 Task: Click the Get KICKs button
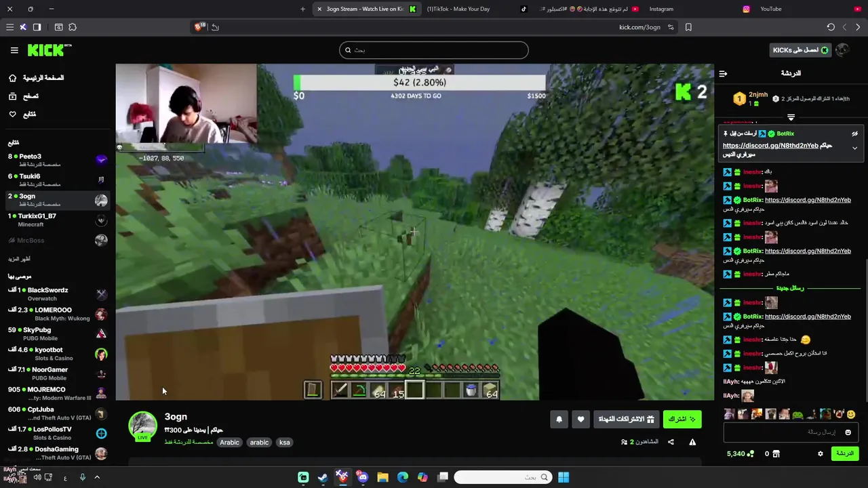800,50
